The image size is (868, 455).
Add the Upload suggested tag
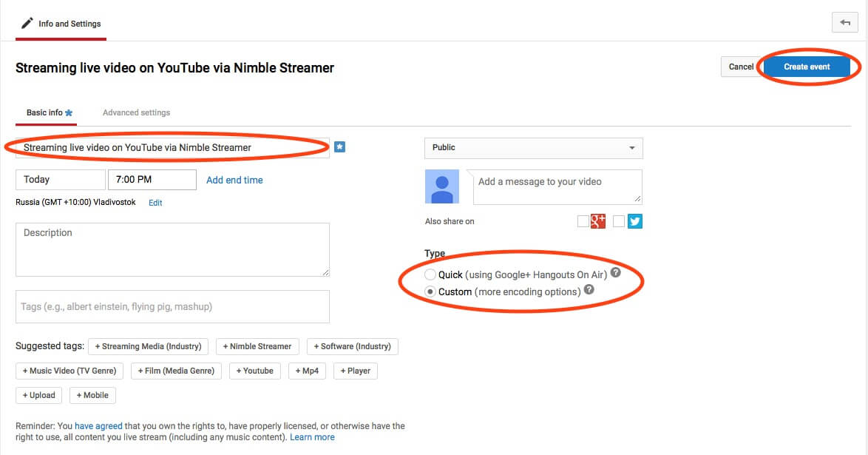click(x=38, y=395)
